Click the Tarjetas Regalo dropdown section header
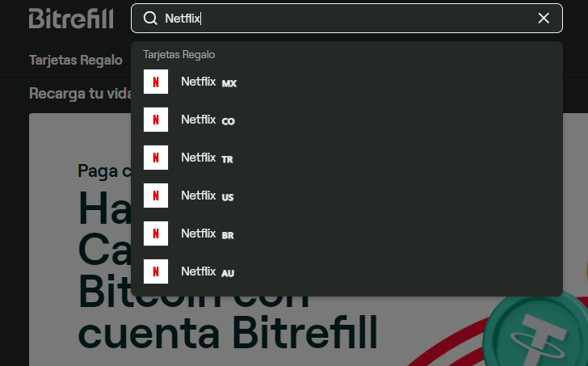 (x=178, y=55)
